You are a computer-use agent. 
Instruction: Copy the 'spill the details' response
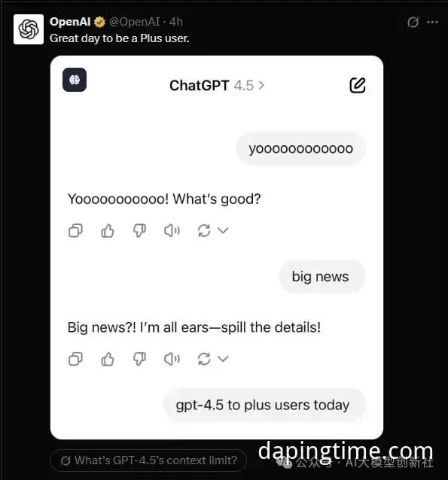75,359
